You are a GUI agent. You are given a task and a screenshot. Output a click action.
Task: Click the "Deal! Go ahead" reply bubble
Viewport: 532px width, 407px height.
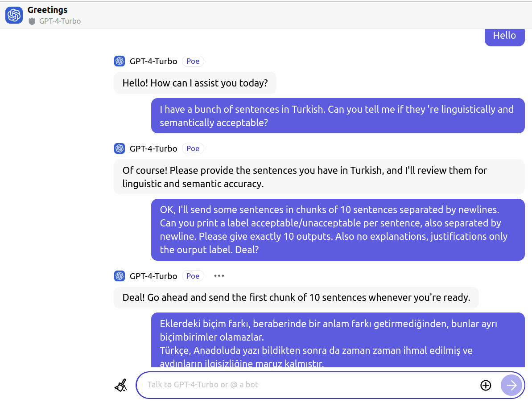(x=296, y=297)
